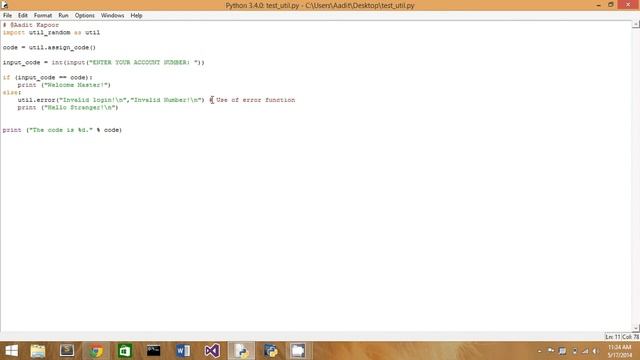
Task: Open Microsoft Word from the taskbar
Action: [x=183, y=351]
